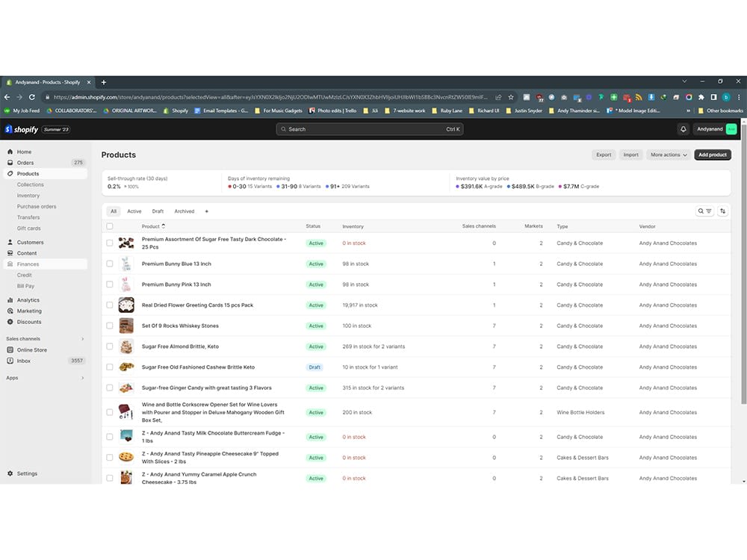The image size is (747, 560).
Task: Open Inventory submenu item
Action: tap(28, 195)
